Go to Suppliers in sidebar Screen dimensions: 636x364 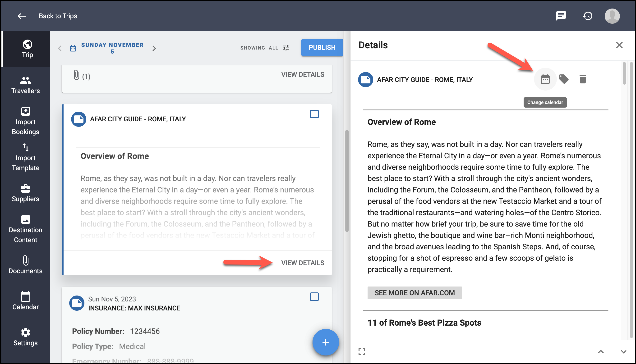coord(26,193)
